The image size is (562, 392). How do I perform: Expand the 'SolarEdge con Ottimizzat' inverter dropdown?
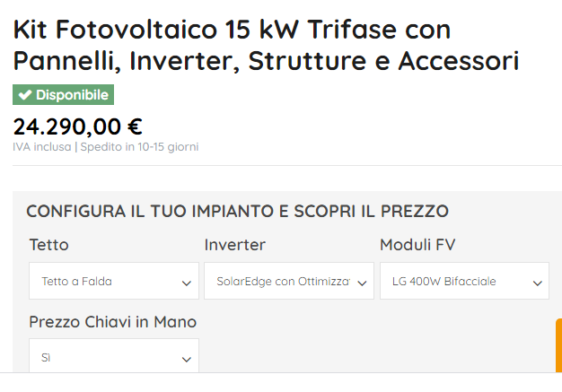tap(283, 282)
